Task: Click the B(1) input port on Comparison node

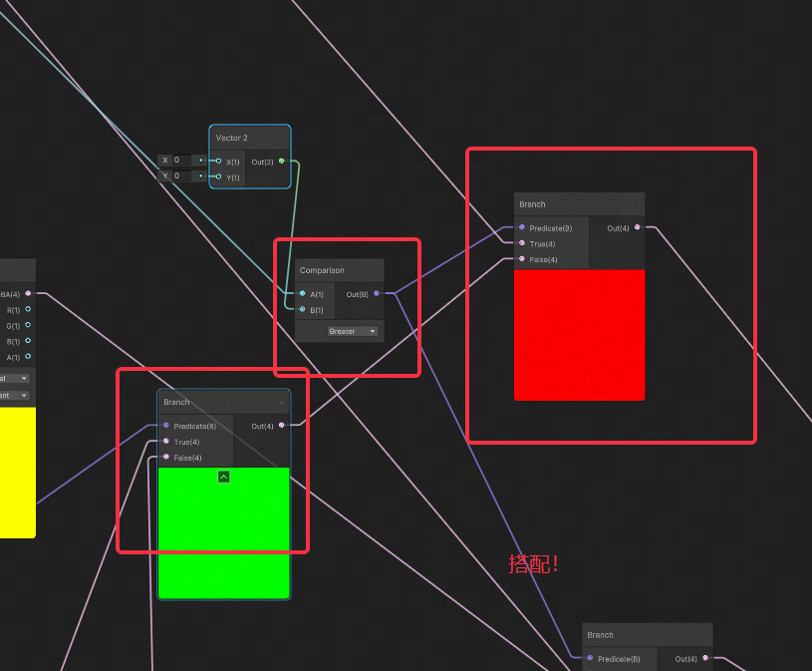Action: (x=302, y=310)
